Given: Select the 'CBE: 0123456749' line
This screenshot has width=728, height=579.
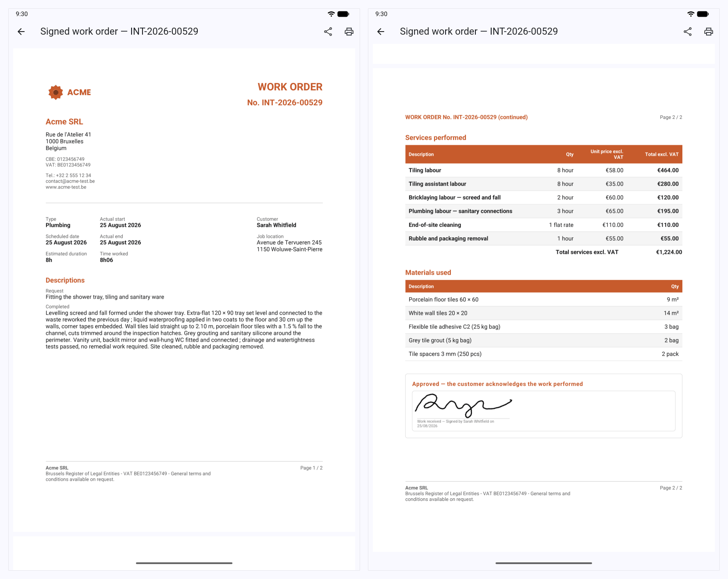Looking at the screenshot, I should (x=65, y=159).
